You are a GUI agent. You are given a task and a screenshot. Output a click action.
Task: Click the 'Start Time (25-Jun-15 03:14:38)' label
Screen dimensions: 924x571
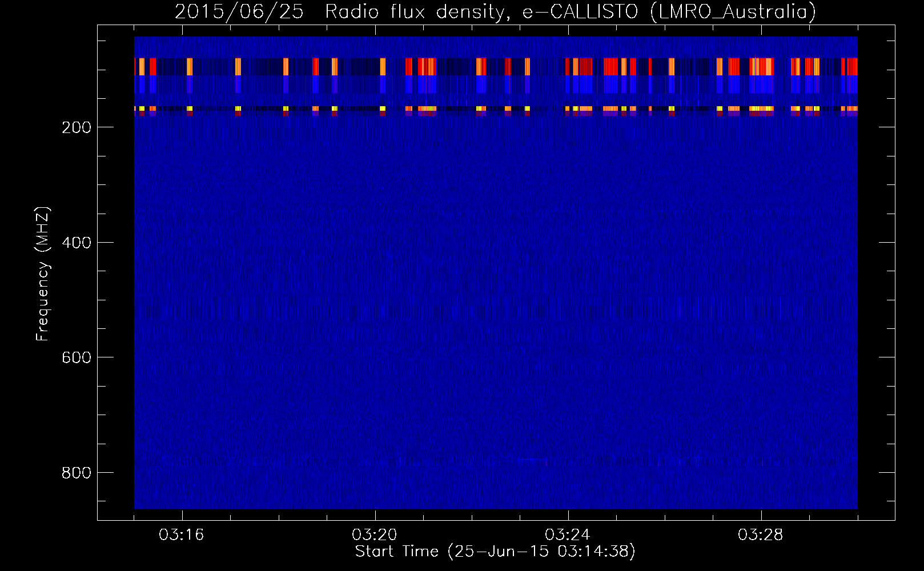click(495, 552)
